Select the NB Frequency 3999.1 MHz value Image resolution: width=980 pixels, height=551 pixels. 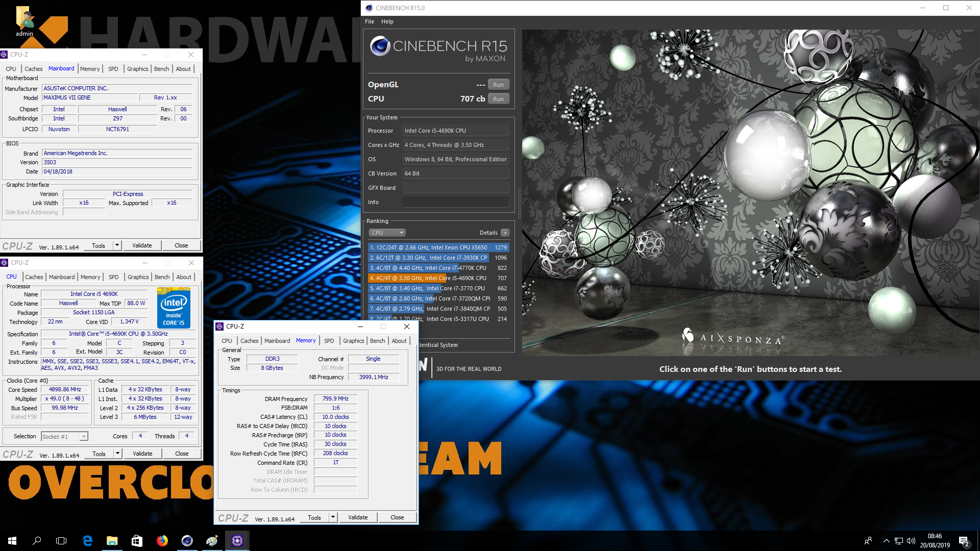pyautogui.click(x=374, y=377)
